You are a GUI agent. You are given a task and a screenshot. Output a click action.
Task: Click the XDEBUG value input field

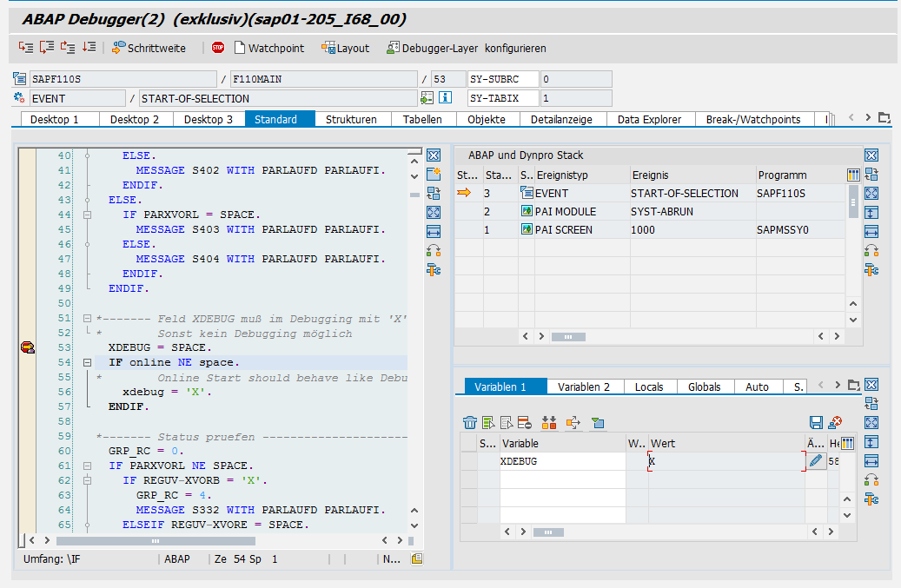pyautogui.click(x=725, y=462)
